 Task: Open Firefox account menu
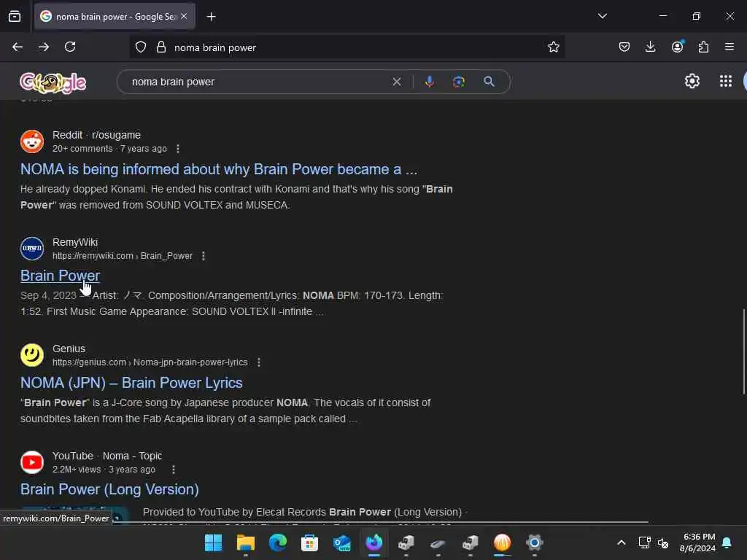(677, 46)
